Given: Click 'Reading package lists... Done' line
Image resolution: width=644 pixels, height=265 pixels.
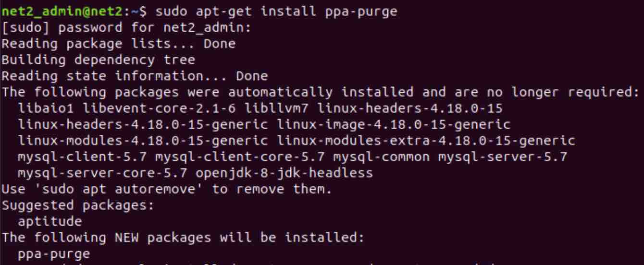Looking at the screenshot, I should [118, 44].
